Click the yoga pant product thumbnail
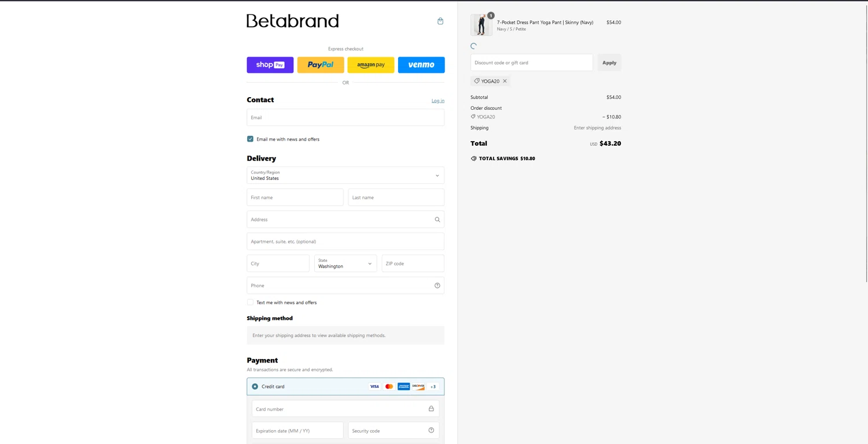This screenshot has height=444, width=868. [x=481, y=25]
